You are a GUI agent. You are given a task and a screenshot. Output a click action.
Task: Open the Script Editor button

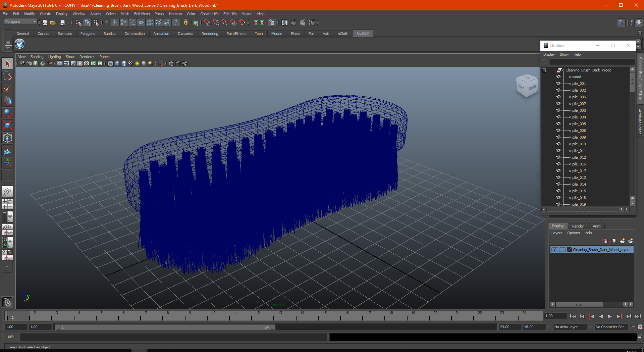640,337
